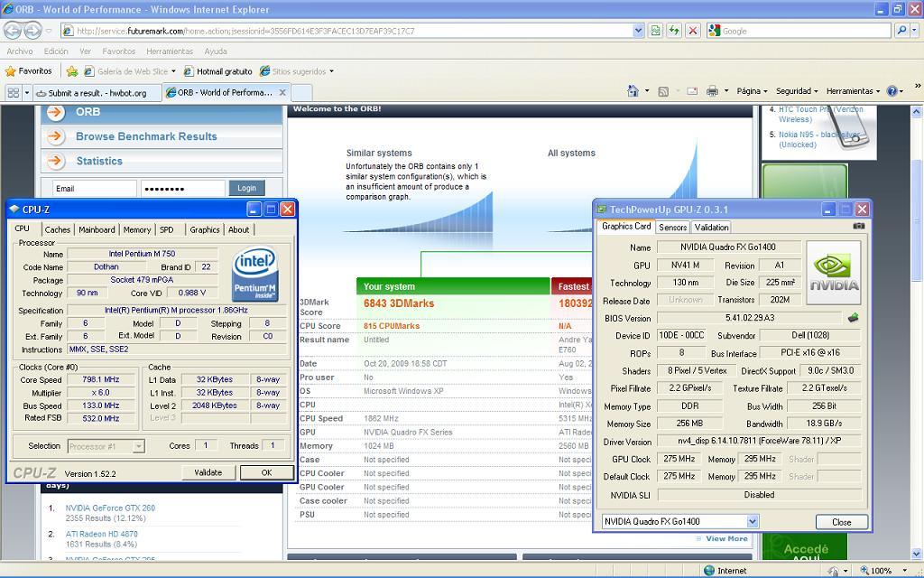Click the GPU-Z BIOS save chip icon
This screenshot has width=924, height=578.
(853, 318)
